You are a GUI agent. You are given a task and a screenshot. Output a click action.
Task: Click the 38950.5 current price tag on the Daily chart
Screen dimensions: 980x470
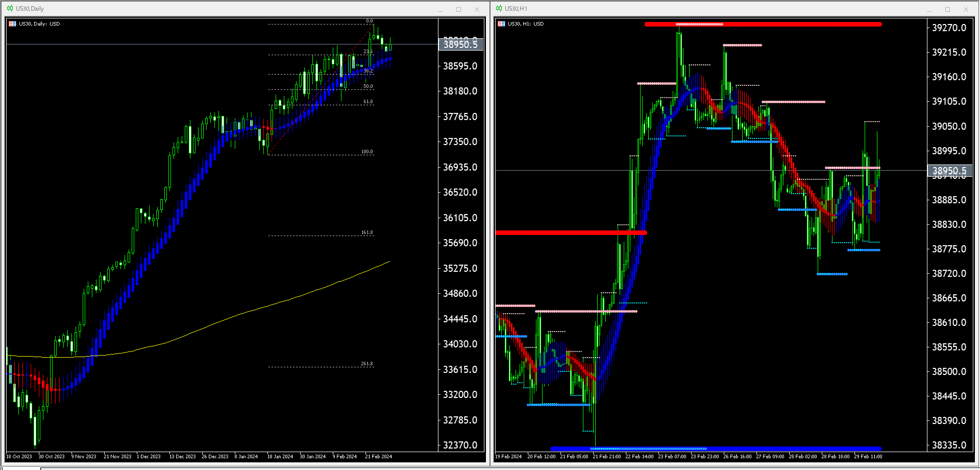(x=460, y=44)
